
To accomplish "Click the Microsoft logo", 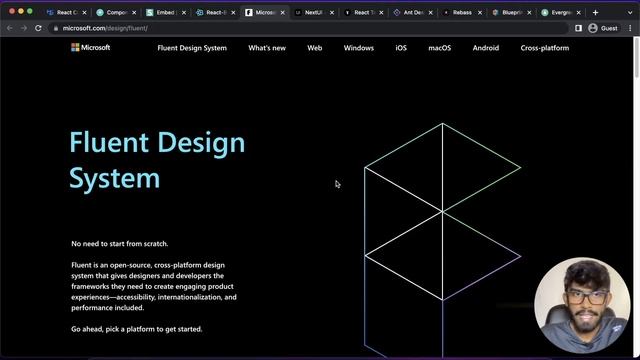I will point(91,48).
